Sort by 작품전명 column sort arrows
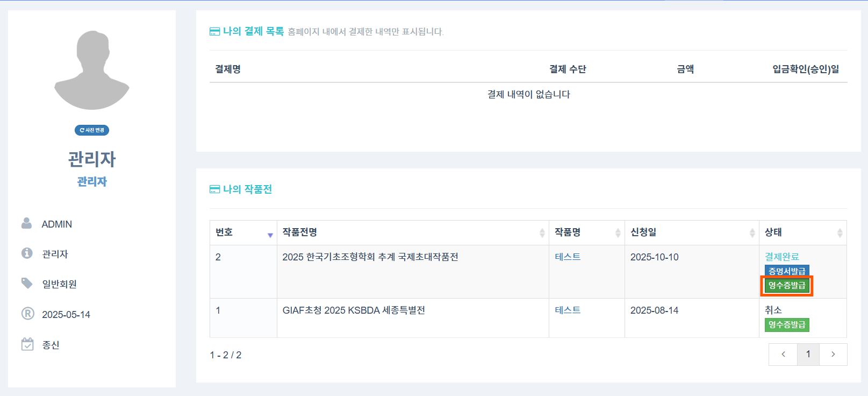Image resolution: width=868 pixels, height=396 pixels. tap(542, 232)
